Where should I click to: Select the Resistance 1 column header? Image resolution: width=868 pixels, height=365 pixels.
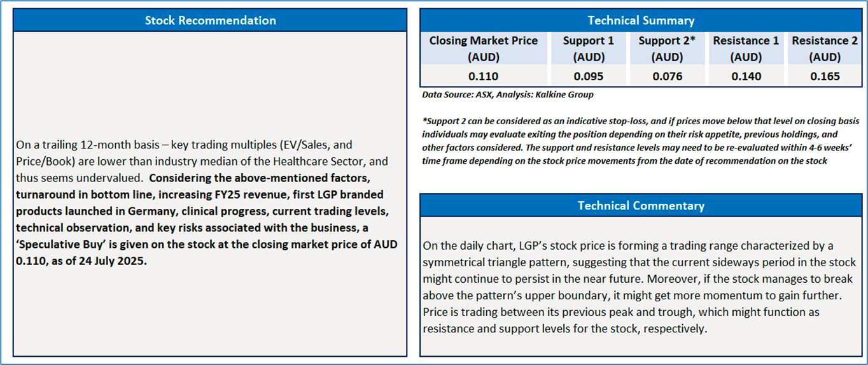point(746,48)
